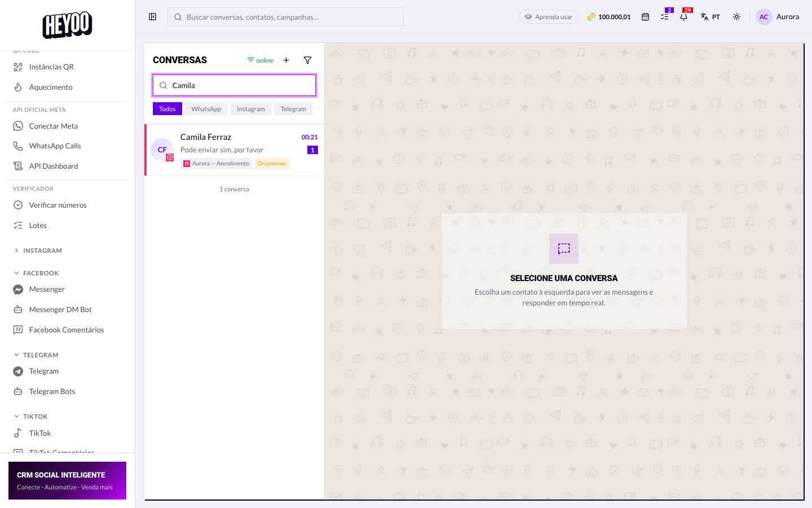Viewport: 812px width, 508px height.
Task: Open the Lotes list
Action: click(x=67, y=225)
